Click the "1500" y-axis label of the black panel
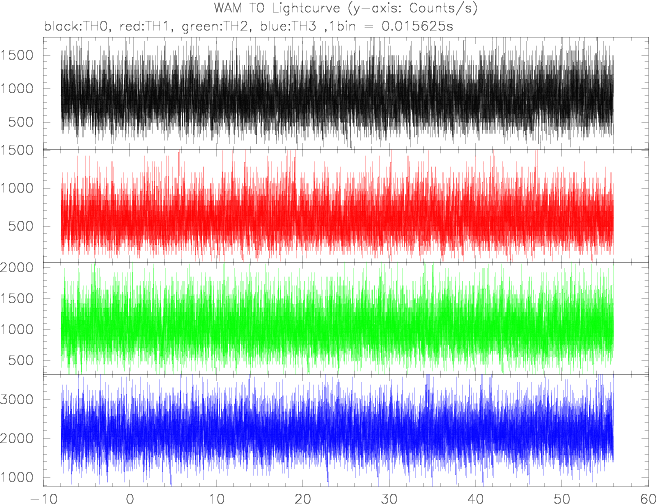 click(x=18, y=55)
